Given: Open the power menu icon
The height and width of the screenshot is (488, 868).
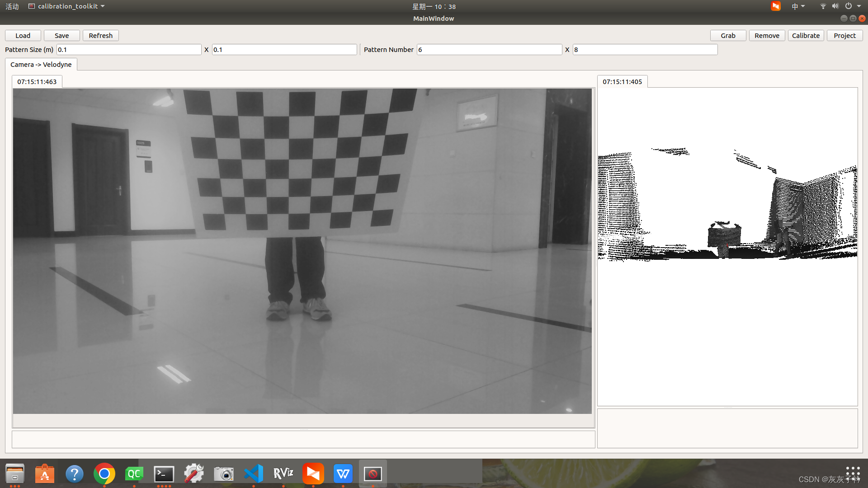Looking at the screenshot, I should [x=849, y=6].
